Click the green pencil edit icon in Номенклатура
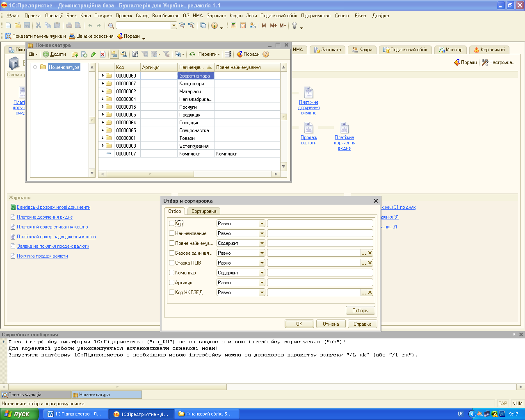Viewport: 525px width, 420px height. 94,54
